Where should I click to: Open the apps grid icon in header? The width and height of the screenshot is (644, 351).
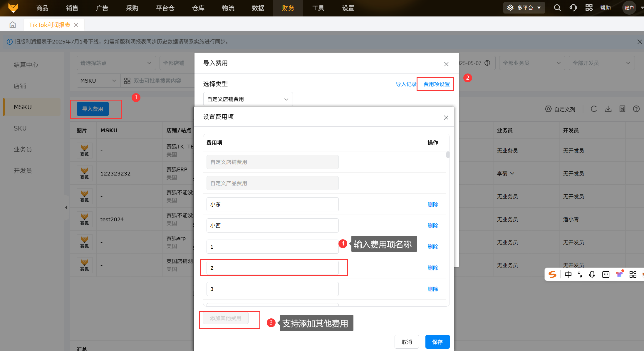(589, 8)
